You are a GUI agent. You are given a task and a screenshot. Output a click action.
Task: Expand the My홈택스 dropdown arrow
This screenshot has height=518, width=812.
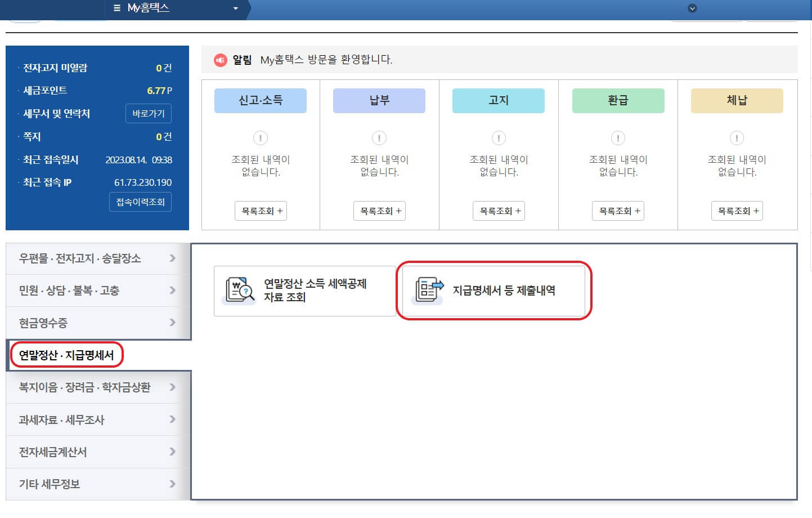(x=236, y=8)
